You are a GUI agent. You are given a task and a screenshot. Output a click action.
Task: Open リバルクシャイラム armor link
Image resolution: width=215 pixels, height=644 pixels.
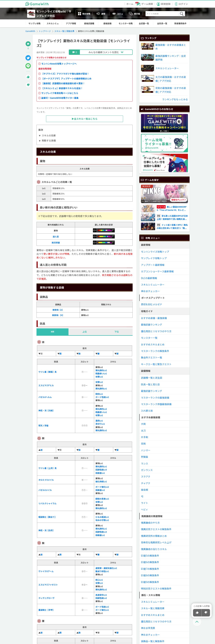48,504
